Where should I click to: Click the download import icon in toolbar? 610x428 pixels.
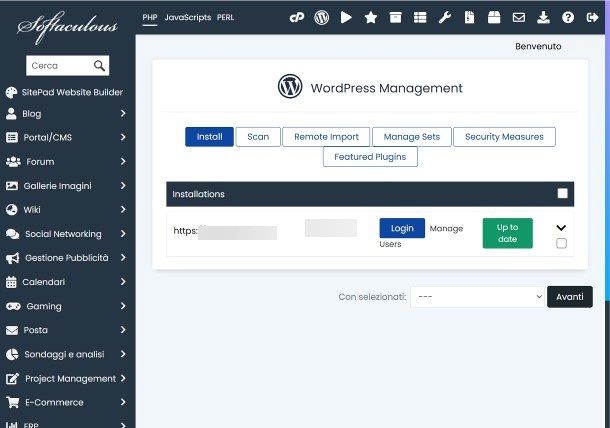(543, 18)
